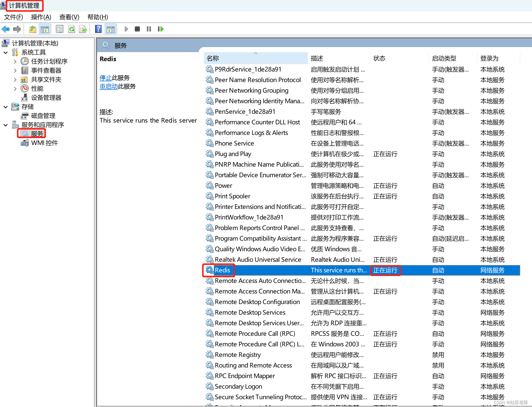
Task: Expand the 性能 tree node
Action: [15, 89]
